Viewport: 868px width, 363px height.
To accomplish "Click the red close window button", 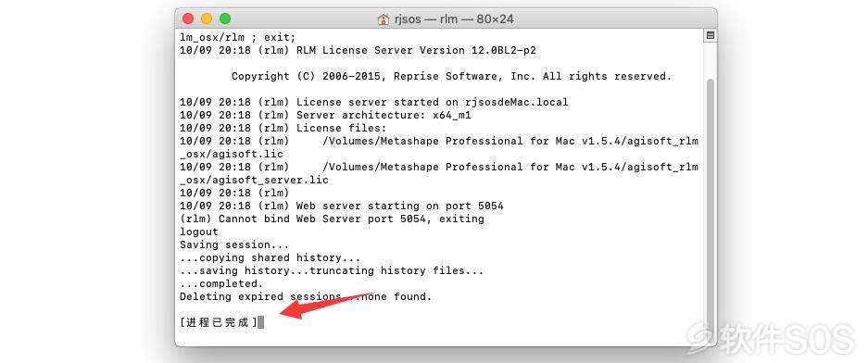I will 188,19.
